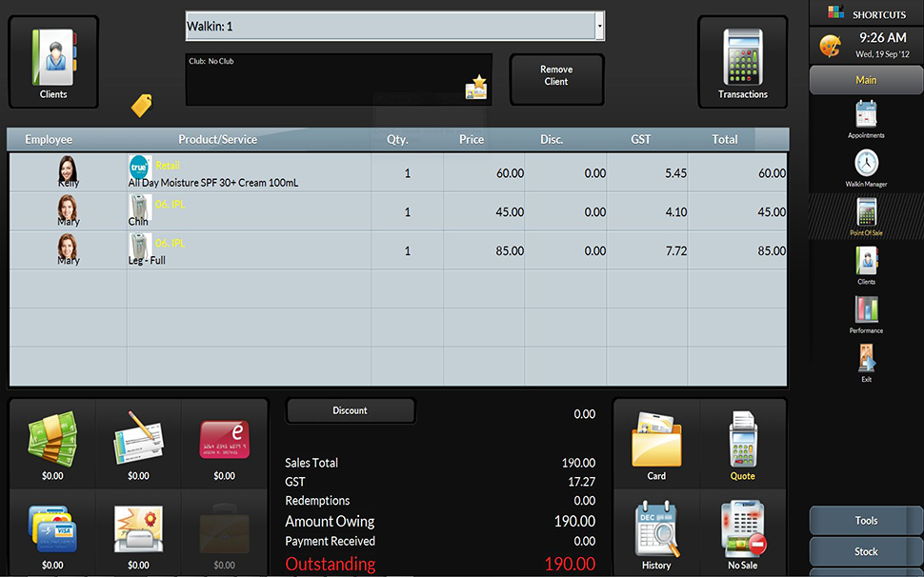Open Point Of Sale sidebar shortcut

(866, 217)
